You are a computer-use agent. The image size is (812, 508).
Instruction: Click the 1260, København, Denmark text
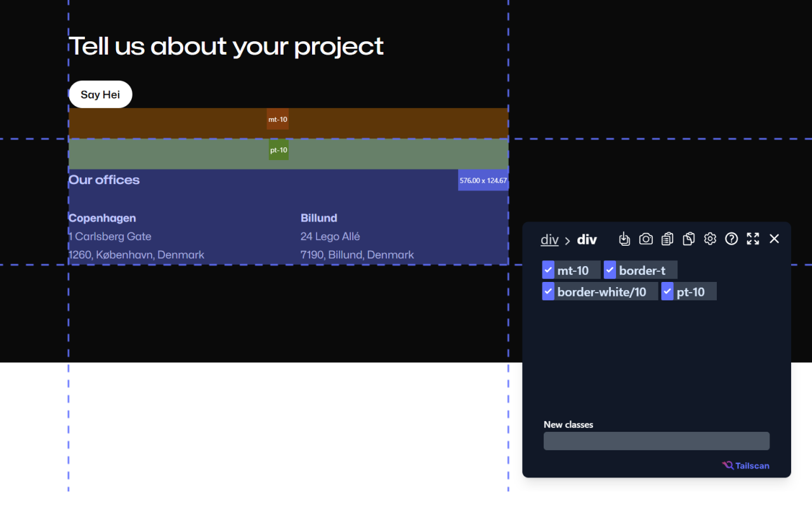coord(136,255)
